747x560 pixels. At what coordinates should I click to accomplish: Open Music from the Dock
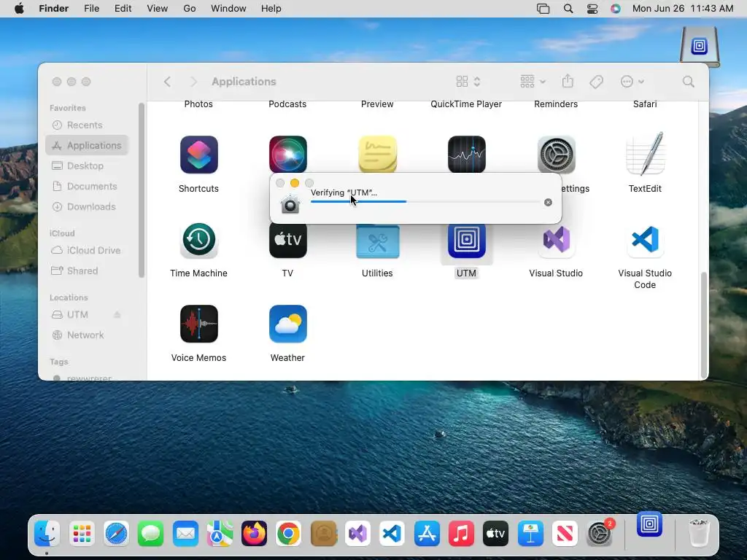[x=461, y=533]
